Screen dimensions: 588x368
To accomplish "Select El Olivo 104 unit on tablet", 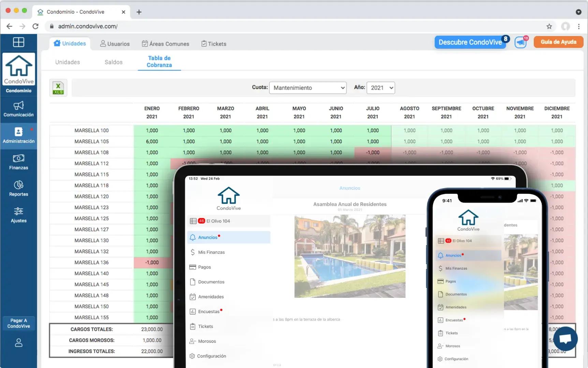I will tap(229, 221).
